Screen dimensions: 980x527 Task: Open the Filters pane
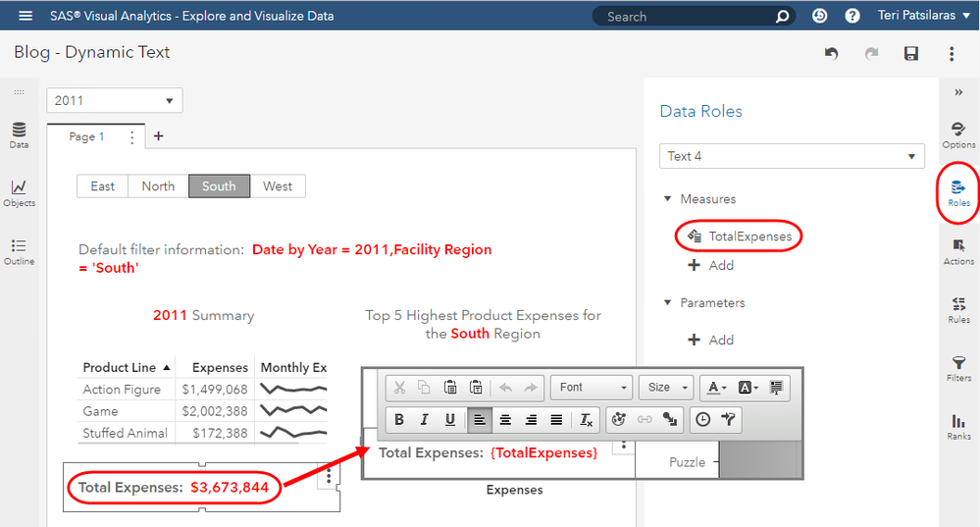click(x=958, y=367)
